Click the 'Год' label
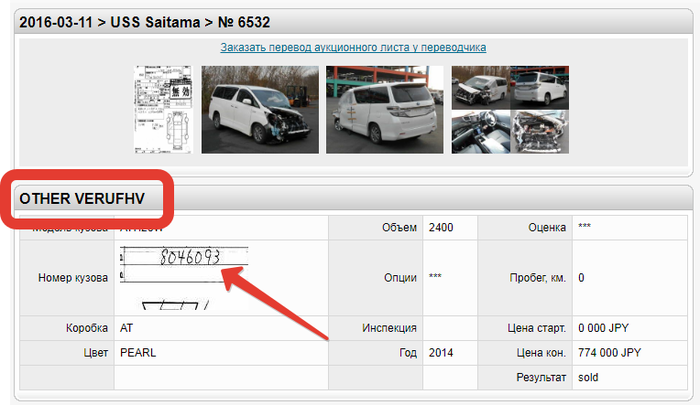700x405 pixels. click(x=408, y=353)
